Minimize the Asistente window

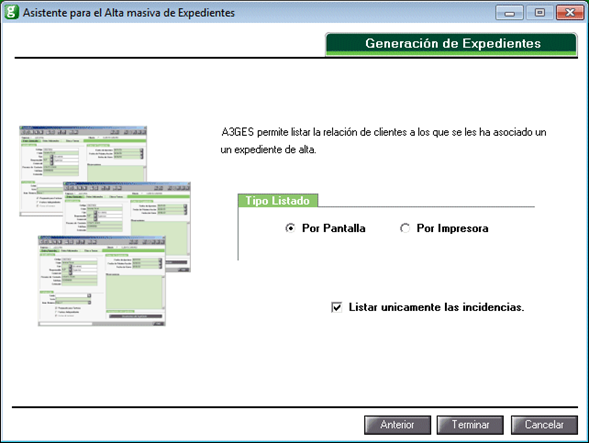pos(509,13)
